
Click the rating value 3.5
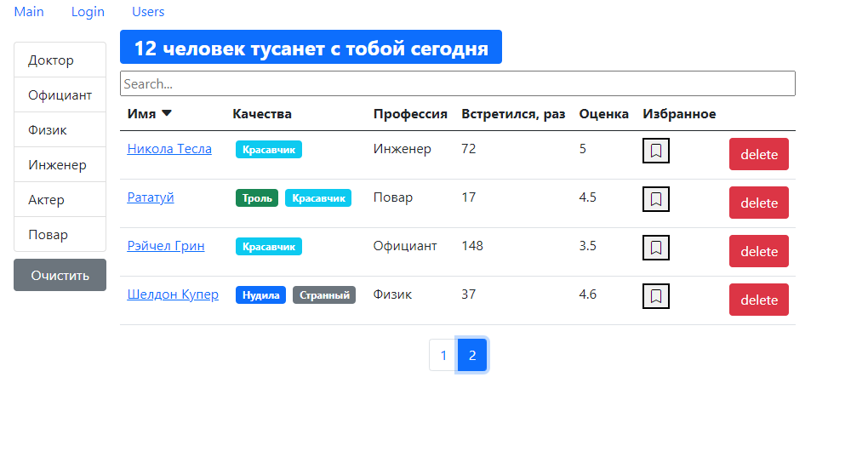click(x=587, y=246)
